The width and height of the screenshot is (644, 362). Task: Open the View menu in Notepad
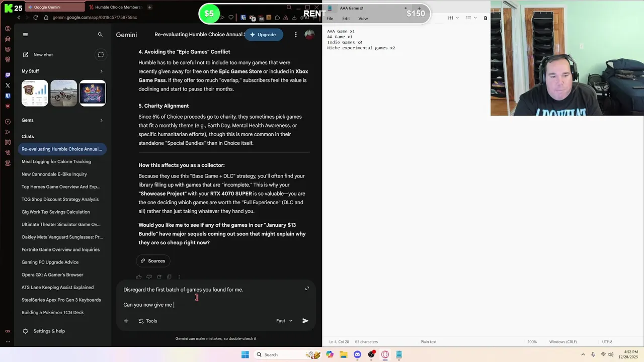[x=363, y=19]
